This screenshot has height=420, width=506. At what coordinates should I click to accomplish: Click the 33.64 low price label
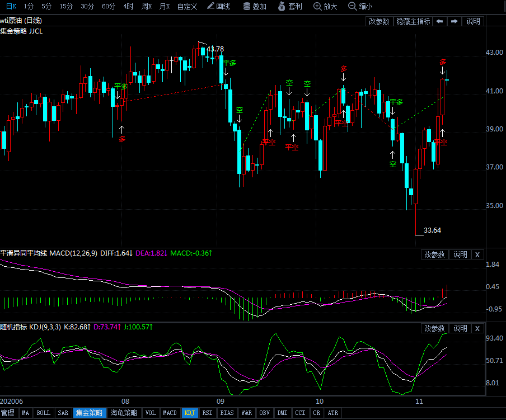[433, 230]
